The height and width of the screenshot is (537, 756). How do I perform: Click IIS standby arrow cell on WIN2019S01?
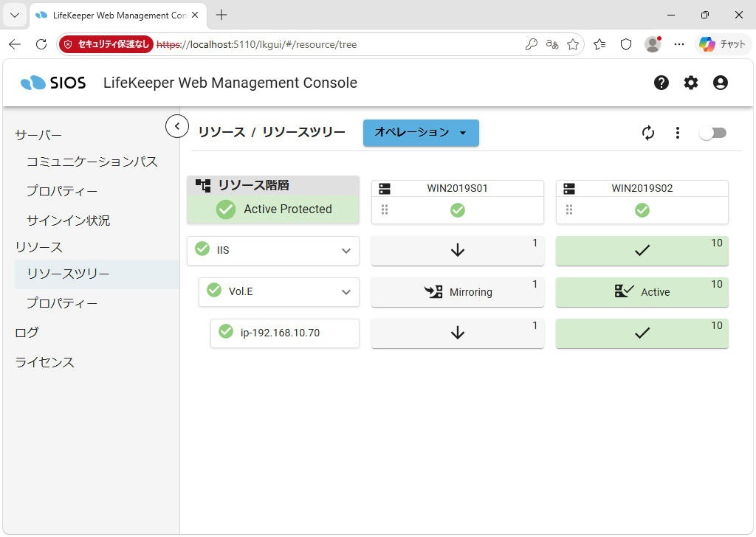point(458,251)
